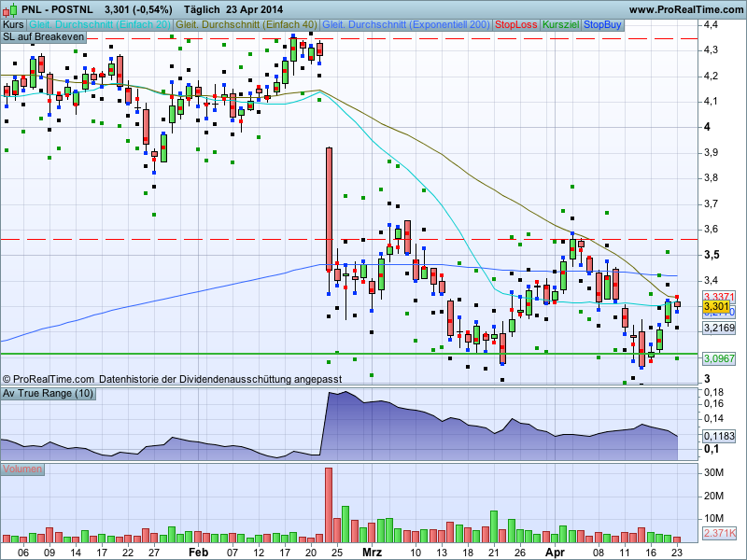Click the yellow 3,301 current price tag
Image resolution: width=747 pixels, height=560 pixels.
(x=716, y=306)
